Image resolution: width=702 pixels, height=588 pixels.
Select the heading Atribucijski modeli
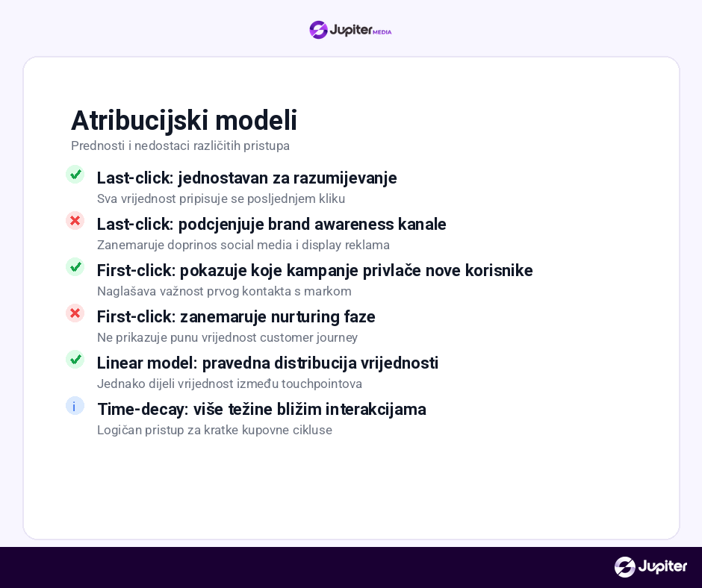184,120
